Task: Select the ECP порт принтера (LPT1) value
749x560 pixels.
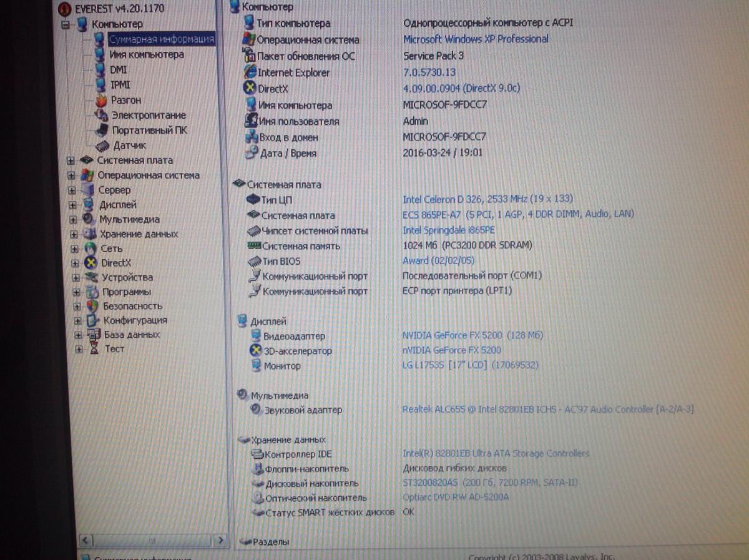Action: pos(458,290)
